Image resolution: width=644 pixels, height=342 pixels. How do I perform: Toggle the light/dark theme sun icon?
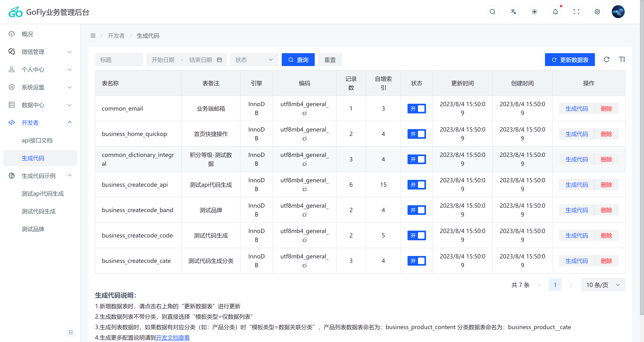point(535,12)
